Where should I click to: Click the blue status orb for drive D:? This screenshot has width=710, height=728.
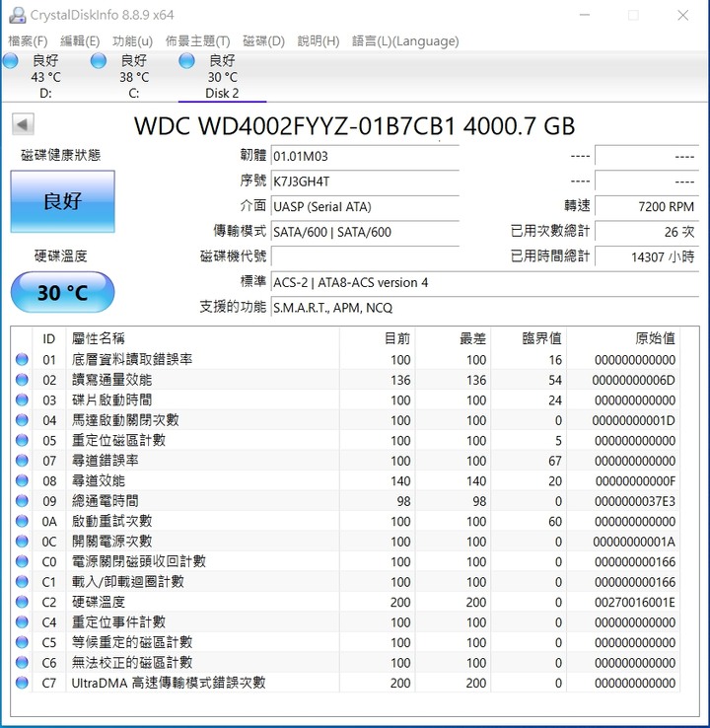click(x=11, y=60)
